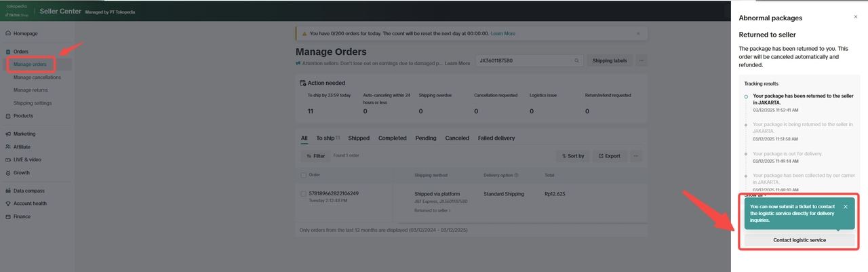Select Manage cancellations in sidebar

point(37,77)
